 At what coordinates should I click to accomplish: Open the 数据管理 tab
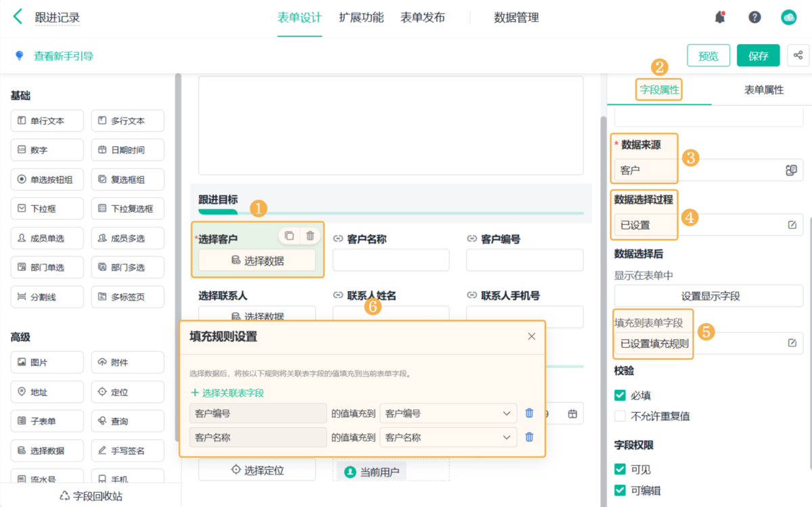click(516, 18)
